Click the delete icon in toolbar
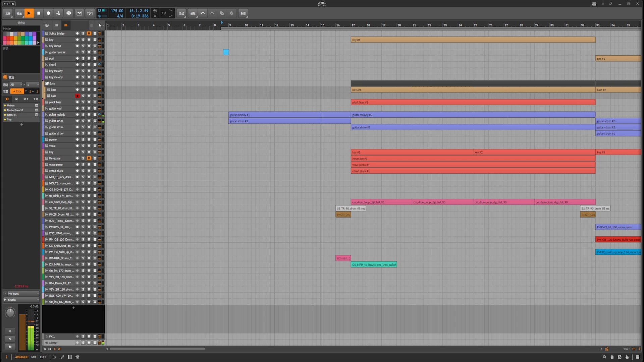The height and width of the screenshot is (362, 644). click(231, 13)
